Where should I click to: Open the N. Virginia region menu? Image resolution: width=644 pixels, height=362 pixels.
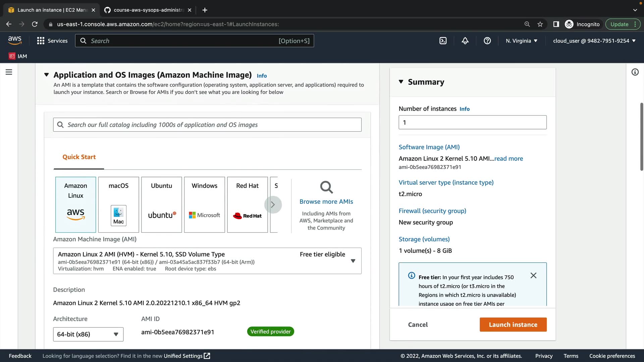point(521,41)
